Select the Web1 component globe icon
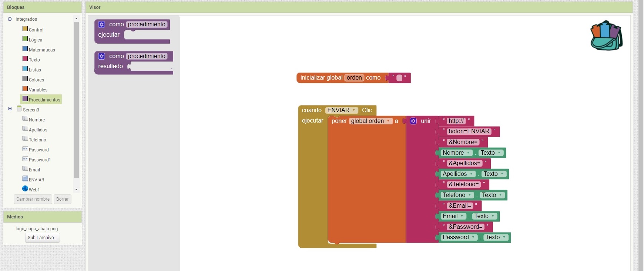 pyautogui.click(x=25, y=188)
